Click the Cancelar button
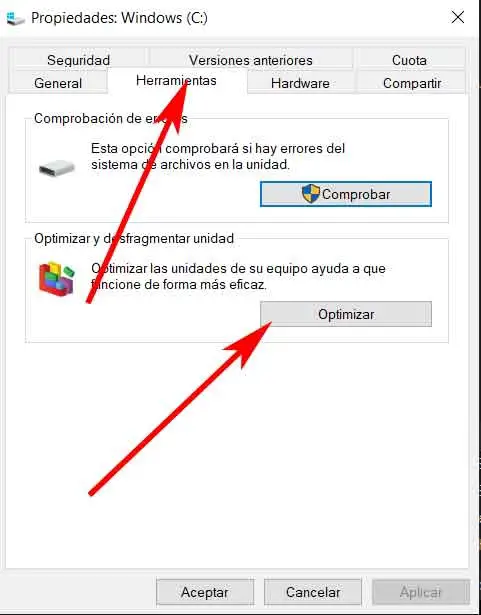 (313, 592)
